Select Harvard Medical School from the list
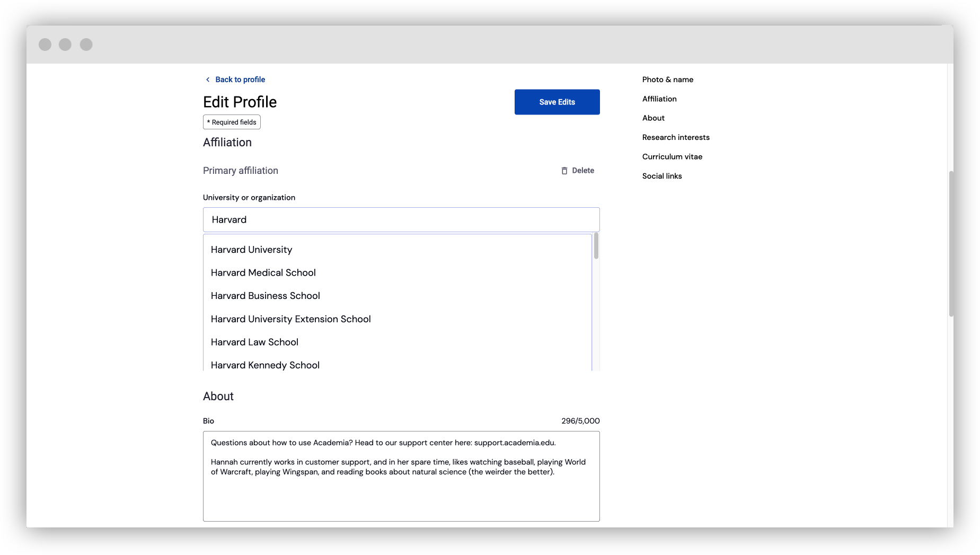Image resolution: width=980 pixels, height=555 pixels. (x=263, y=272)
